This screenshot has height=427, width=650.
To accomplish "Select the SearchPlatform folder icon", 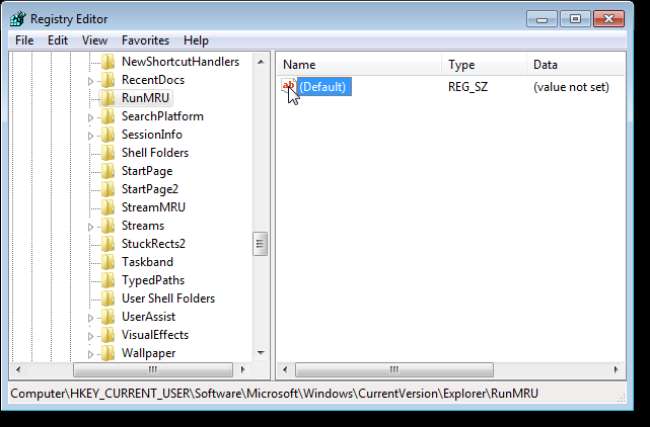I will point(108,116).
